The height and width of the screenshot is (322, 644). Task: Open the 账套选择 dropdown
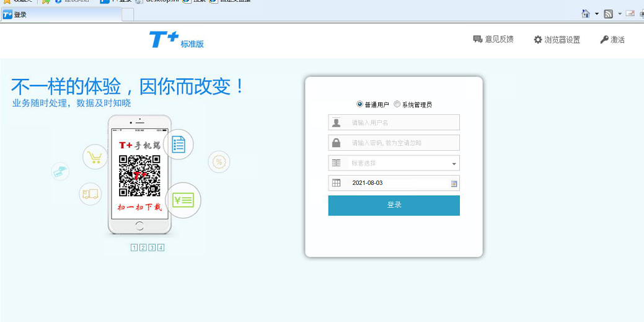(x=394, y=163)
